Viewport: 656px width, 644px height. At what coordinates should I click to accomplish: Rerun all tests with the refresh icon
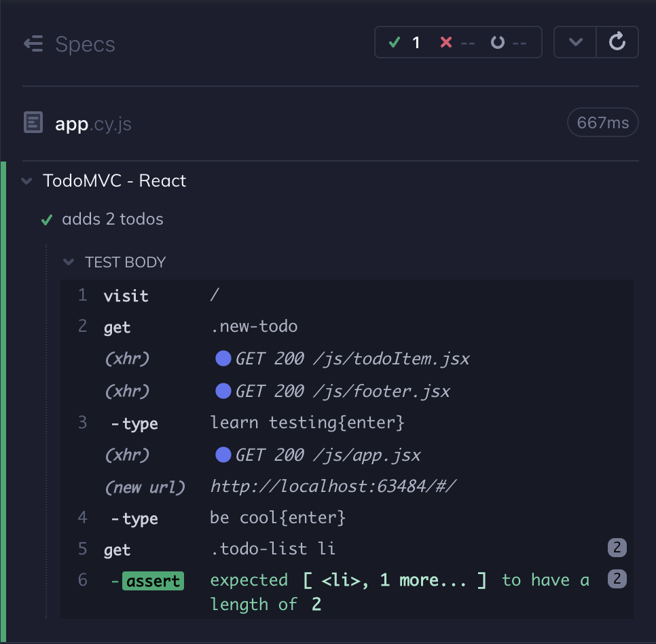click(617, 41)
